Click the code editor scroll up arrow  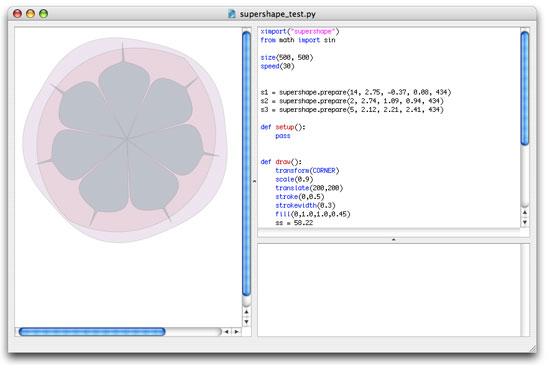coord(525,212)
